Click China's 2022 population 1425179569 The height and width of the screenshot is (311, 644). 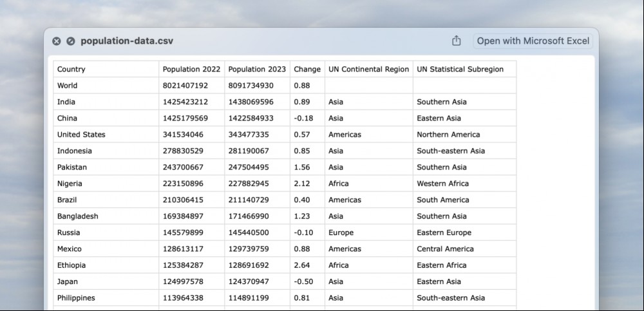(x=185, y=118)
